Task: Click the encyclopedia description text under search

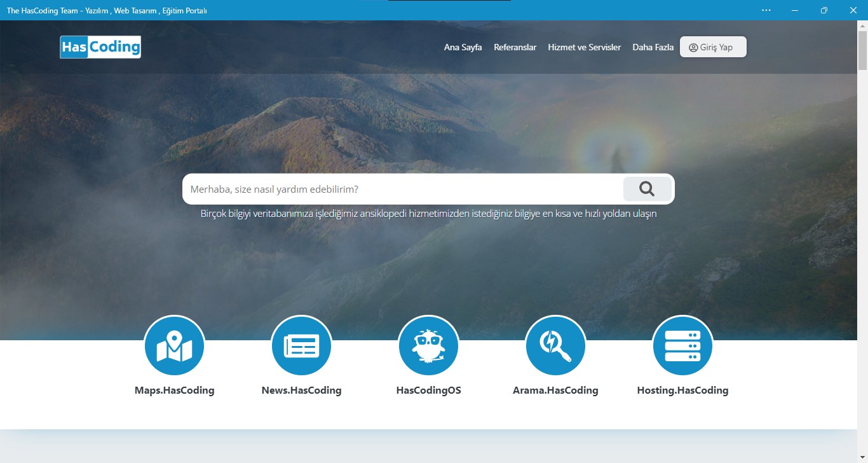Action: coord(428,214)
